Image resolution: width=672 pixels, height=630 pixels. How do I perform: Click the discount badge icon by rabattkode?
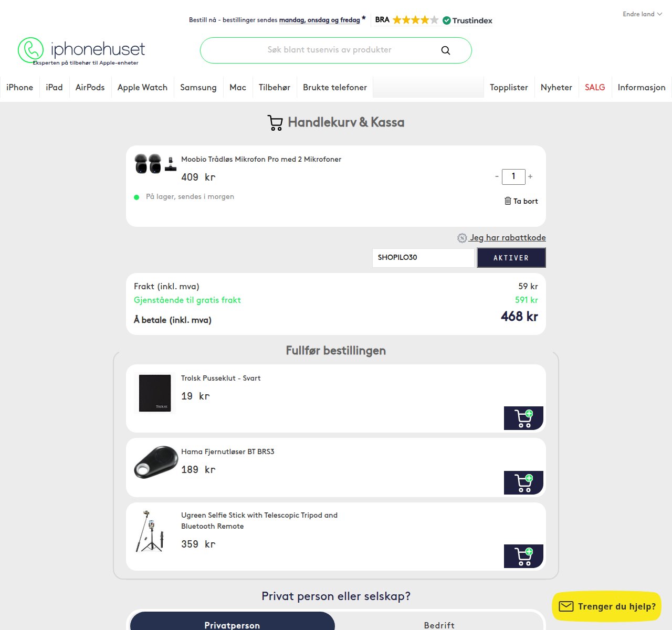click(462, 238)
